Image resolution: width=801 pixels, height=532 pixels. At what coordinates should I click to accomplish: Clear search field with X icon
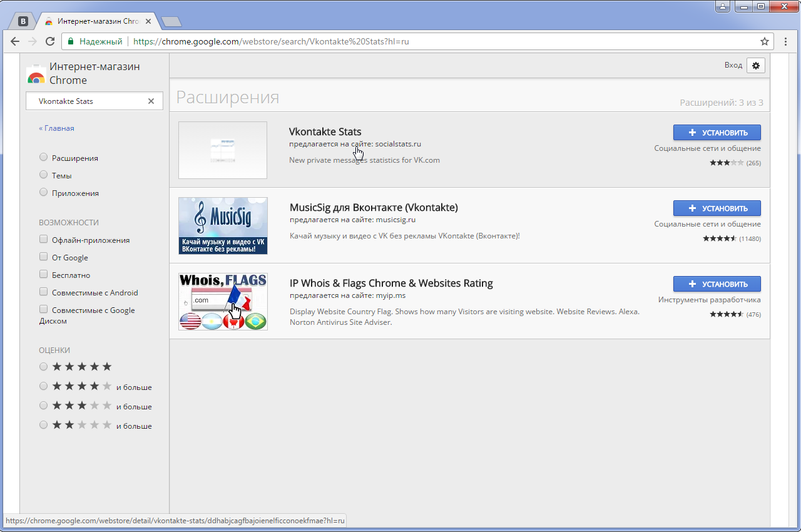pyautogui.click(x=151, y=101)
